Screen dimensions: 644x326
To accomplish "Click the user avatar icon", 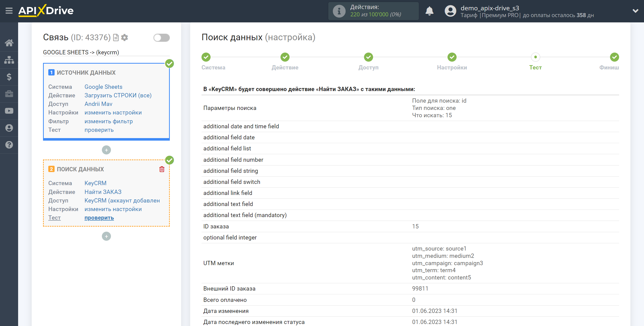I will pyautogui.click(x=450, y=11).
